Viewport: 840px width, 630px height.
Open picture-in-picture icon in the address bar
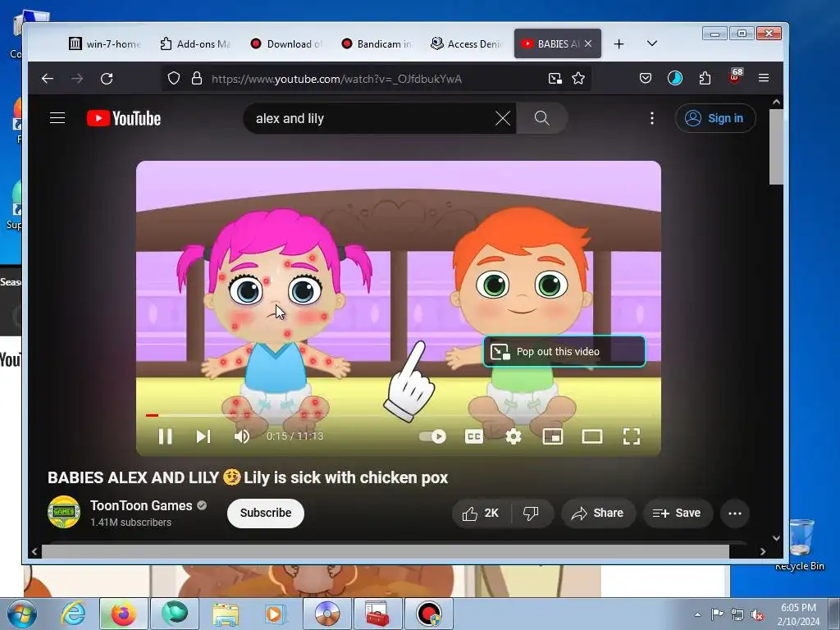coord(555,79)
